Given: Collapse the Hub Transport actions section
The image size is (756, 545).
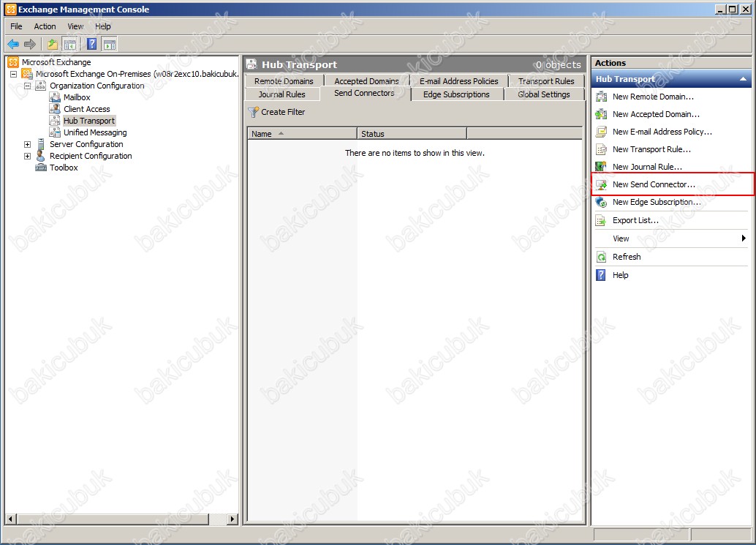Looking at the screenshot, I should coord(743,79).
